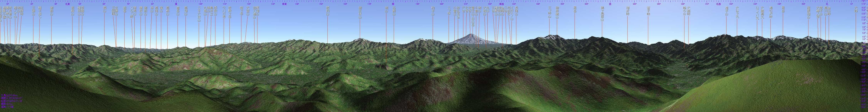Click the 150° tick on azimuth scale
The height and width of the screenshot is (112, 868).
click(x=321, y=4)
